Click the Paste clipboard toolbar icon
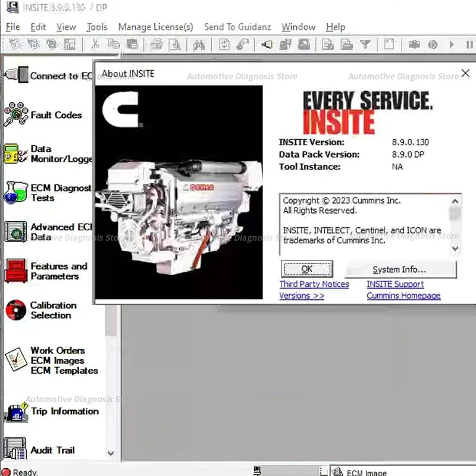 [132, 44]
